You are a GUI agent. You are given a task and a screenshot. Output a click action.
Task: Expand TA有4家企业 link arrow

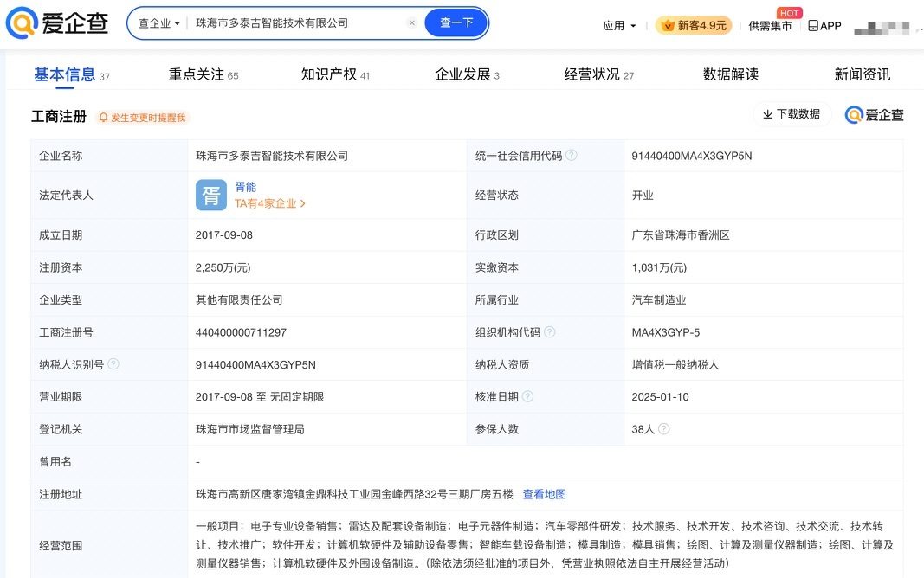click(303, 204)
